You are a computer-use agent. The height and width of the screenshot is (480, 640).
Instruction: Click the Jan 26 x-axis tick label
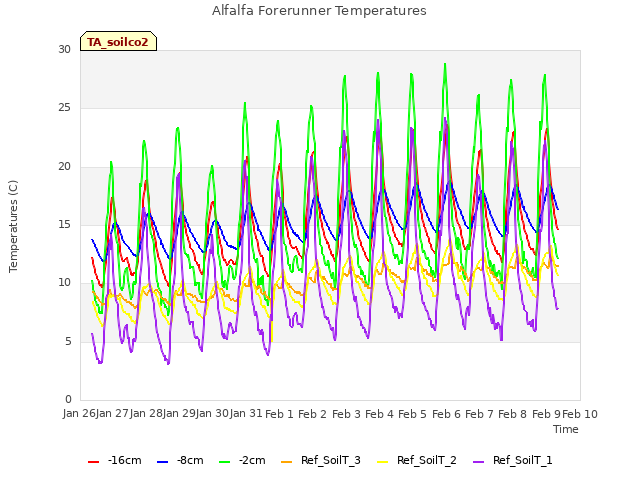79,414
